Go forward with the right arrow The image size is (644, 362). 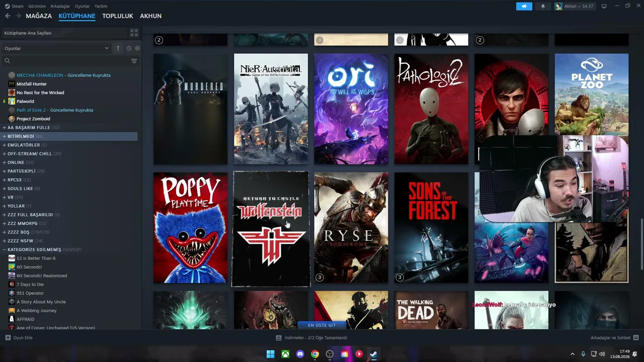coord(18,16)
